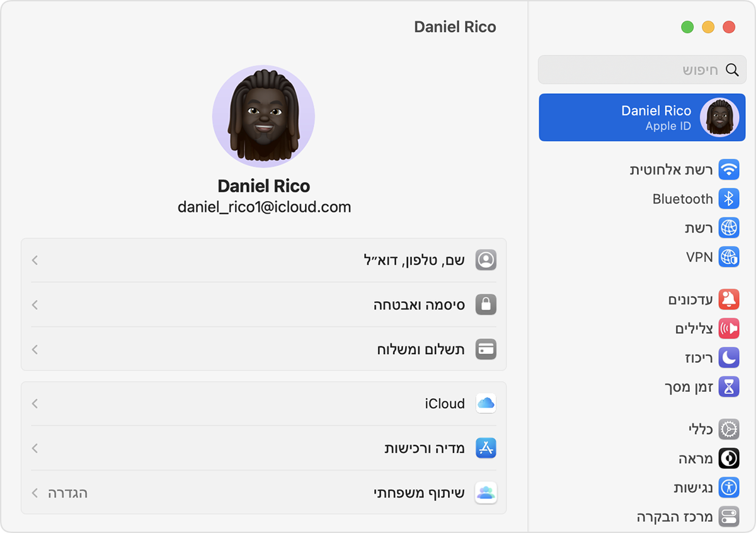Viewport: 756px width, 533px height.
Task: Click the Bluetooth icon
Action: click(x=729, y=199)
